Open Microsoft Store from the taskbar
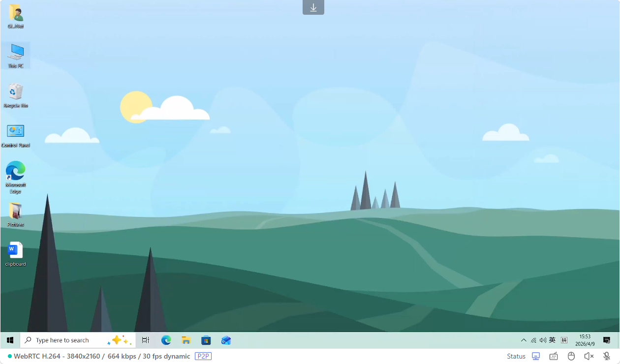The image size is (620, 364). [x=206, y=340]
